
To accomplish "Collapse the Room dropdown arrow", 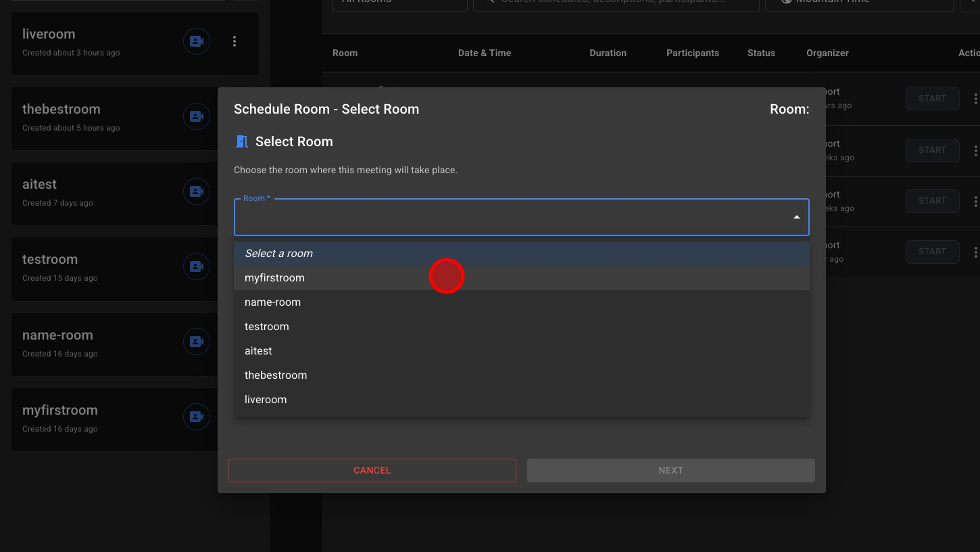I will pos(796,217).
